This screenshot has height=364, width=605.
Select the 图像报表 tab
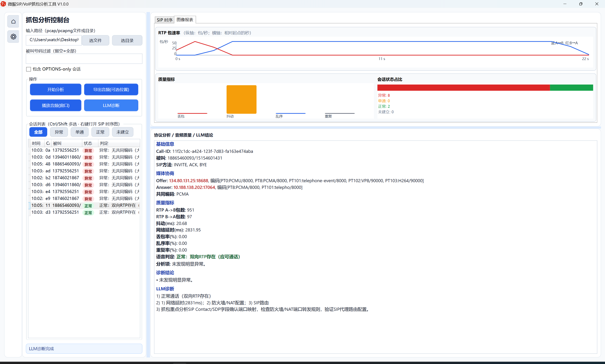(185, 20)
